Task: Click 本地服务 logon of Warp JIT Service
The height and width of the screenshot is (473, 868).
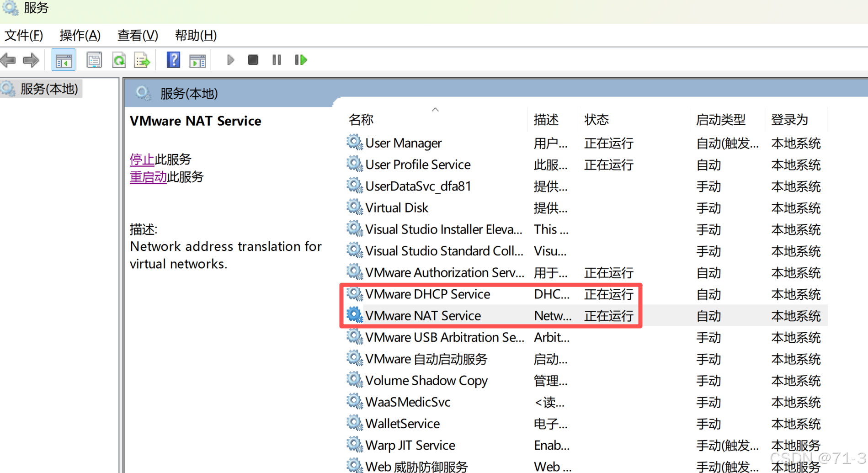Action: coord(796,445)
